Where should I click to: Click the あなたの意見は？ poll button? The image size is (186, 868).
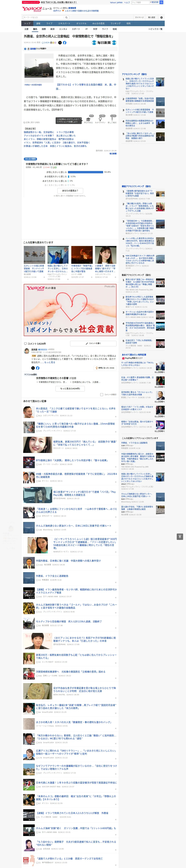(70, 191)
